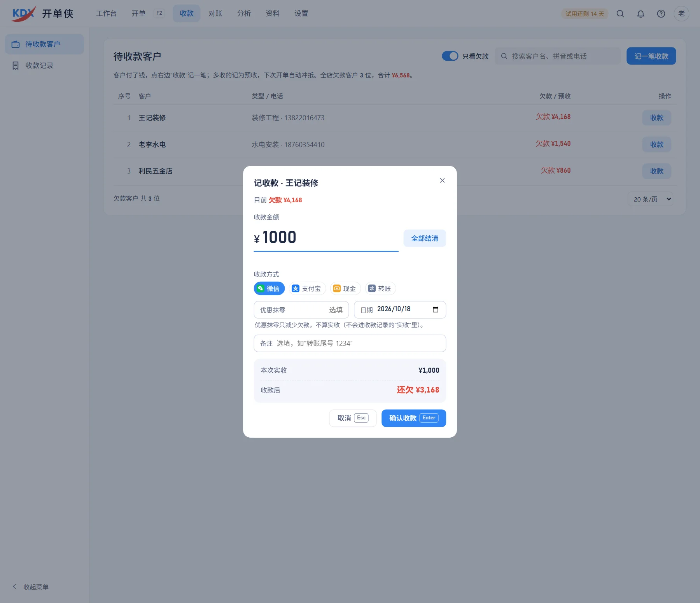700x603 pixels.
Task: Open the 资料 tab
Action: click(273, 14)
